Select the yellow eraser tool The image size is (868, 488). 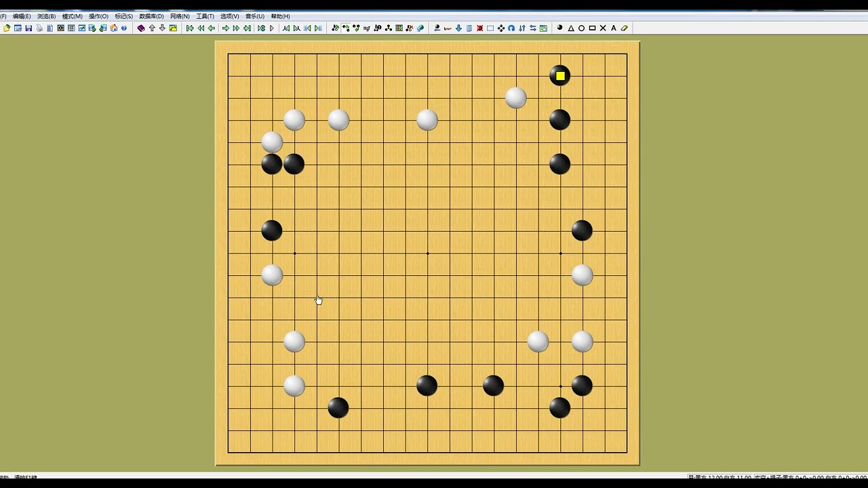[x=624, y=28]
